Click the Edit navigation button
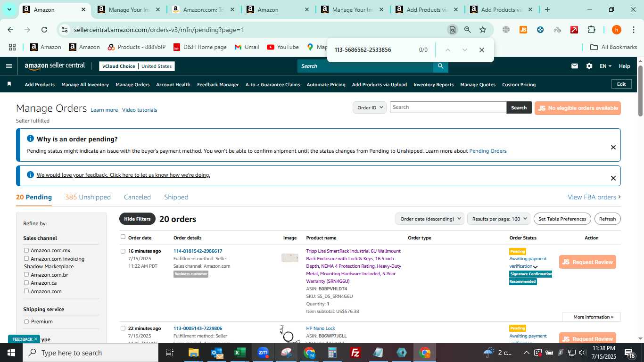644x362 pixels. [621, 84]
